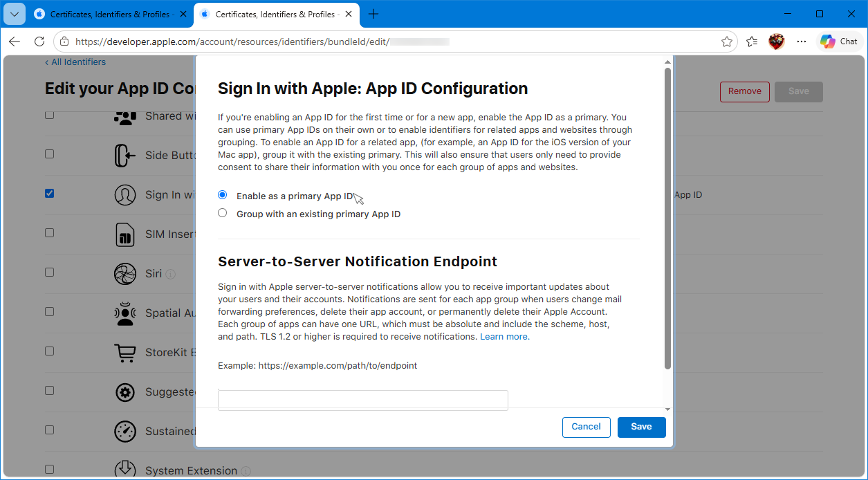Refresh the page
868x480 pixels.
pos(39,41)
